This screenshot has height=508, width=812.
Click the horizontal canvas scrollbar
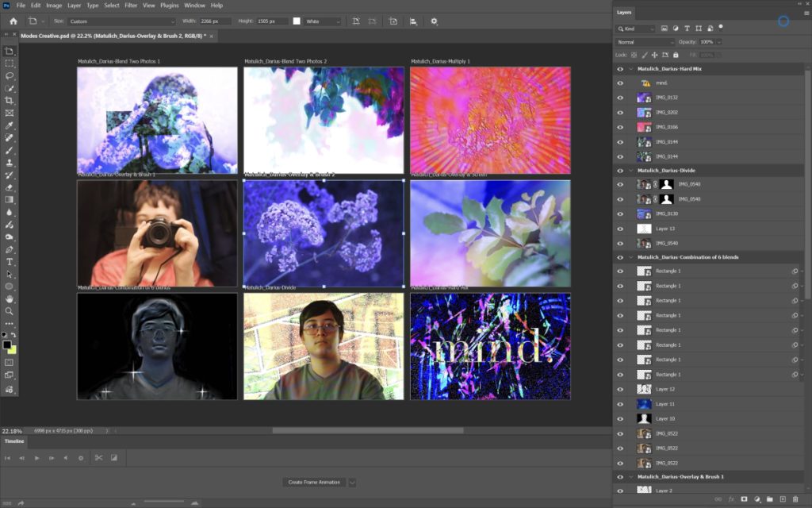click(368, 430)
